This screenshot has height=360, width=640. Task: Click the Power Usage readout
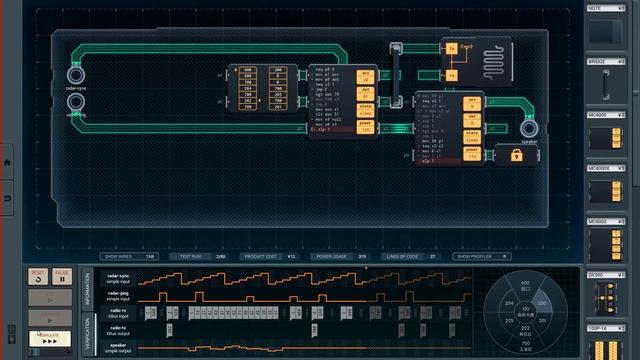click(x=340, y=256)
